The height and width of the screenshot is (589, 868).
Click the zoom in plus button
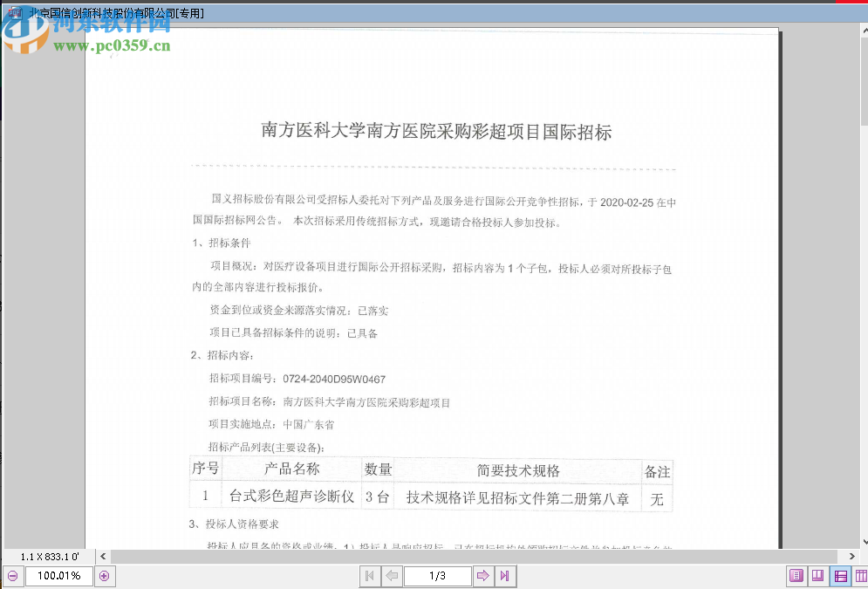(x=104, y=576)
